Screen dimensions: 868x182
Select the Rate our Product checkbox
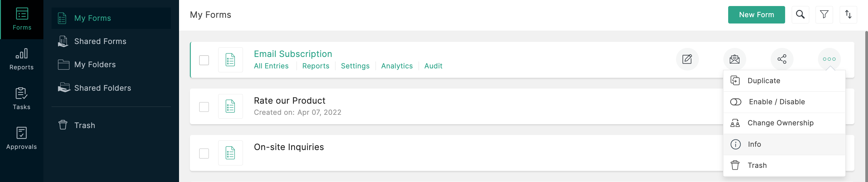[x=204, y=107]
